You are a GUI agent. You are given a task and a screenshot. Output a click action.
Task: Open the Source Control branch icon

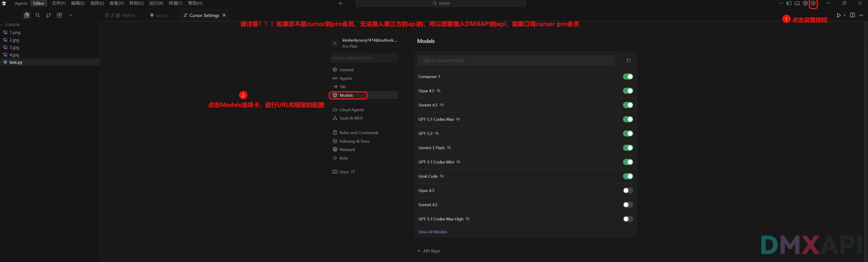click(x=48, y=15)
